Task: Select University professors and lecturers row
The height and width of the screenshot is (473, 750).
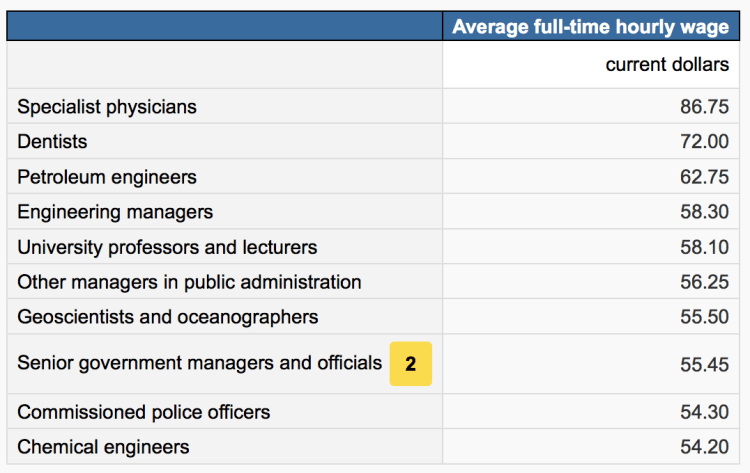Action: point(167,247)
